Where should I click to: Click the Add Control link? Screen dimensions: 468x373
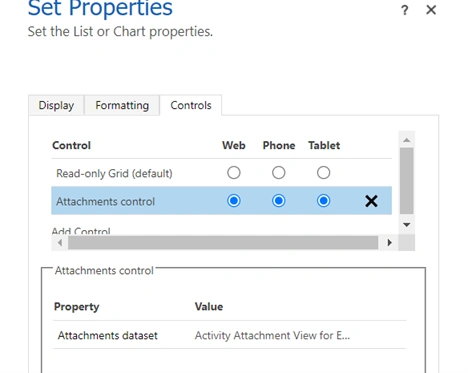pos(81,231)
